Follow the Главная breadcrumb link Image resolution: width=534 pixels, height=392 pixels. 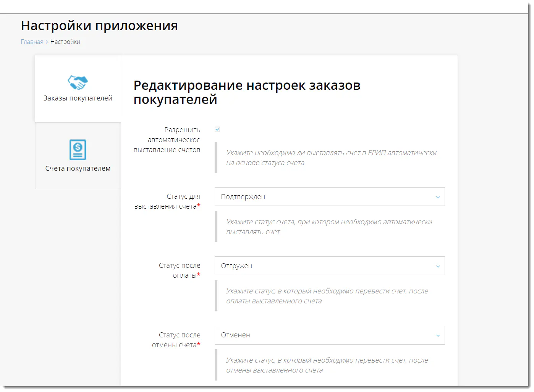click(32, 42)
